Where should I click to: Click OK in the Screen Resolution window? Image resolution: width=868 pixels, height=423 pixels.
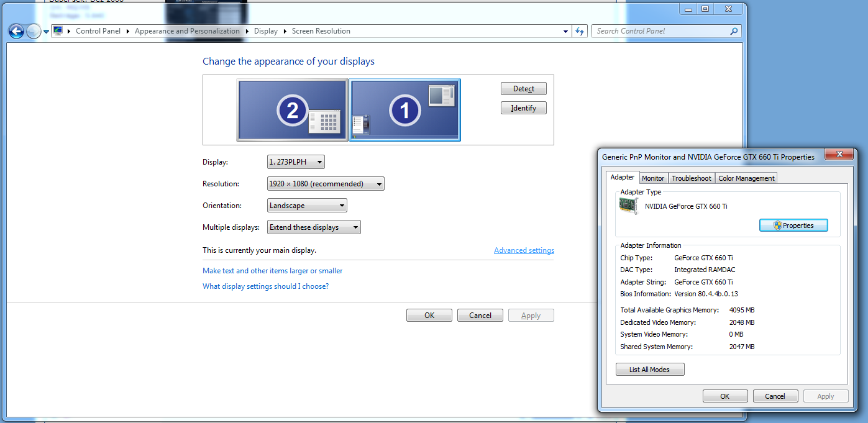[429, 316]
